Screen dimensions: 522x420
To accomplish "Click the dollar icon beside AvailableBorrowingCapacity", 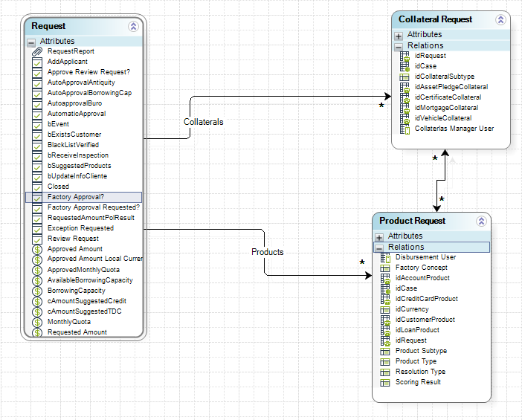I will (37, 280).
